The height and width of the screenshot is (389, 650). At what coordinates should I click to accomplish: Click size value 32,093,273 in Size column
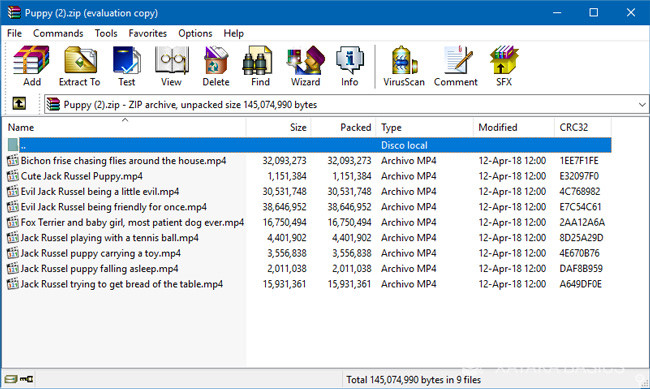pos(284,160)
